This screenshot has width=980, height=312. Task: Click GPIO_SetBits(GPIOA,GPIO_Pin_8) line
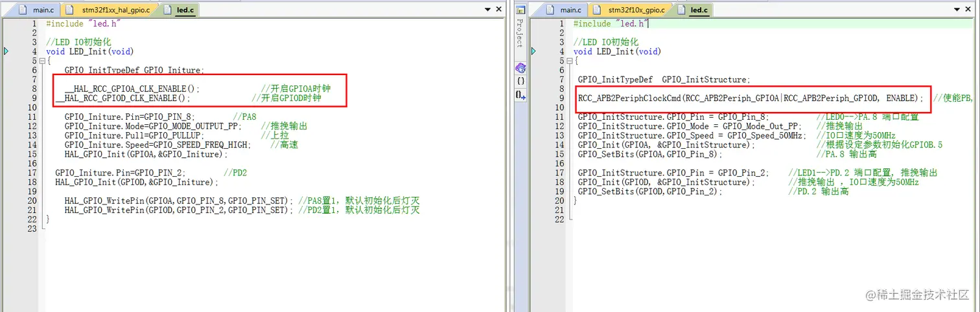(650, 154)
